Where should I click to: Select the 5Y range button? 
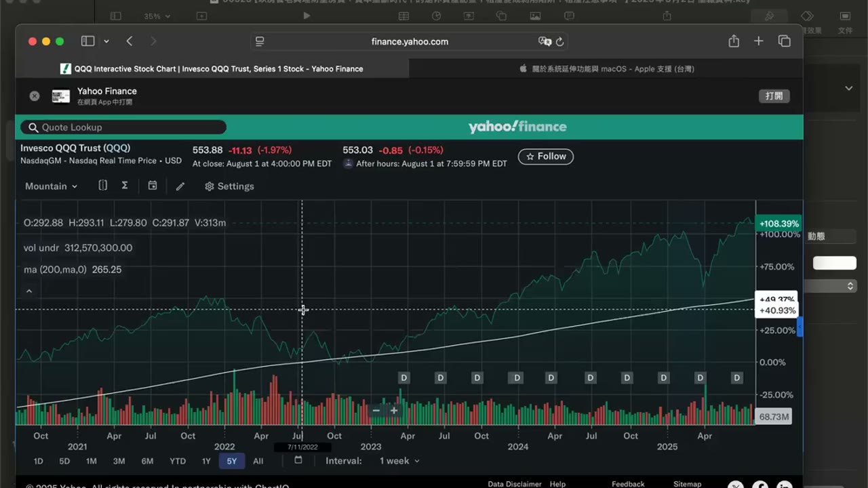(x=232, y=461)
